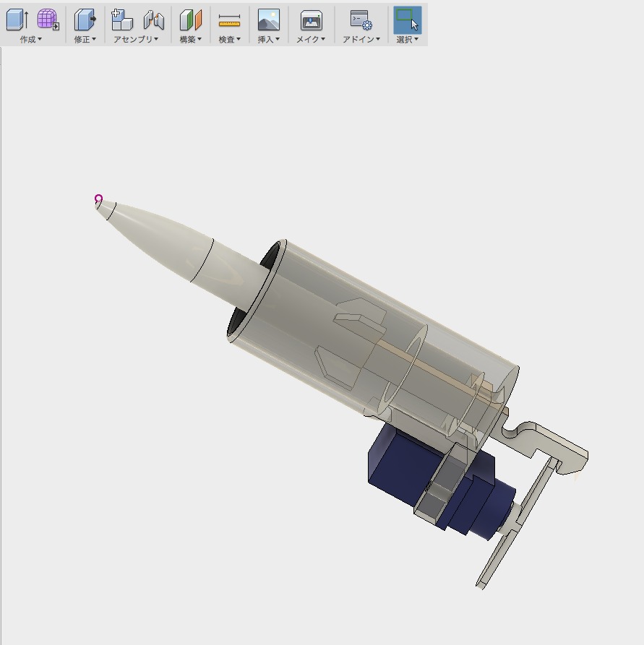644x645 pixels.
Task: Open the 検査 menu
Action: click(x=229, y=39)
